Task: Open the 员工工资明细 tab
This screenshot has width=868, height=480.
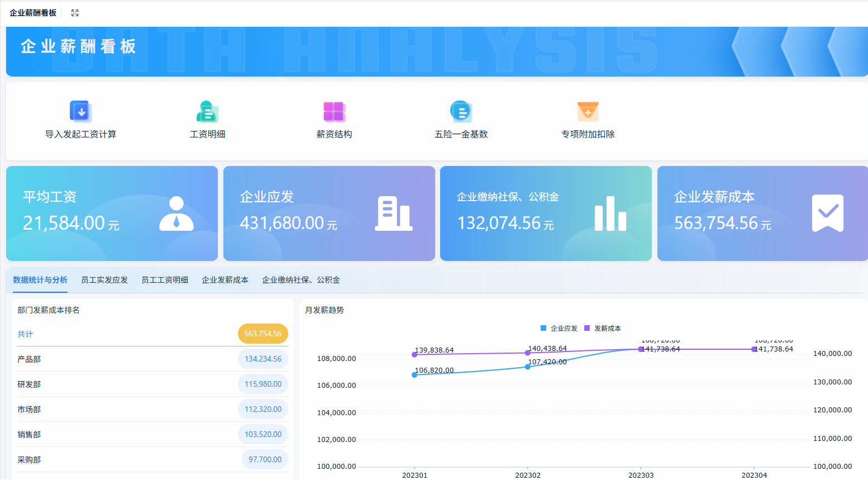Action: point(164,280)
